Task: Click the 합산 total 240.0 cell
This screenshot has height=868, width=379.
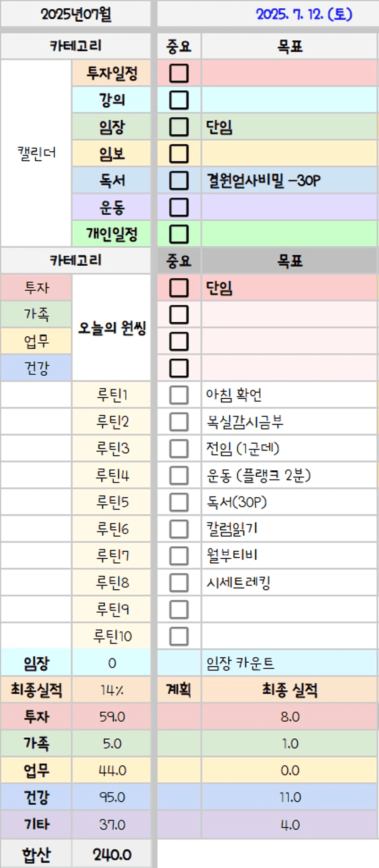Action: (x=112, y=855)
